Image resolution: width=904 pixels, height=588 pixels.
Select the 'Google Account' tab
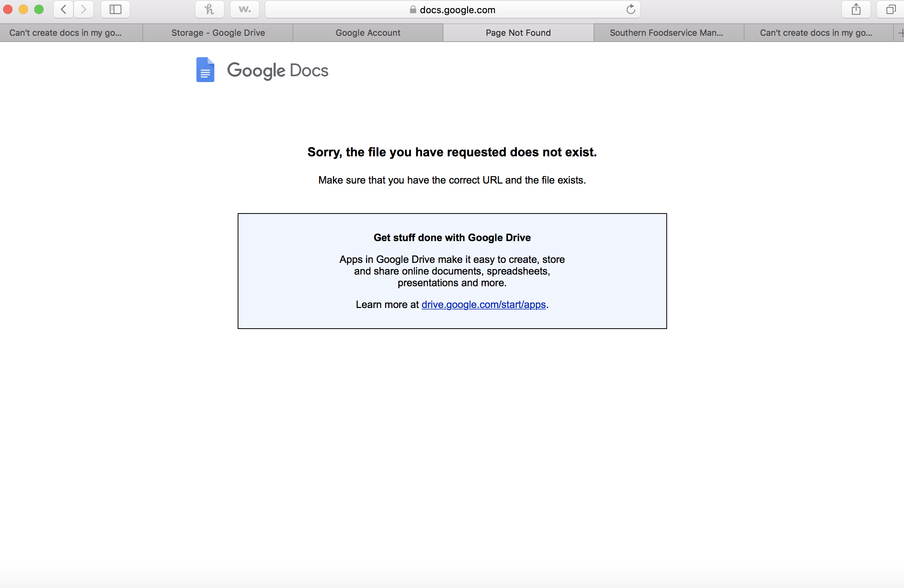pos(368,31)
